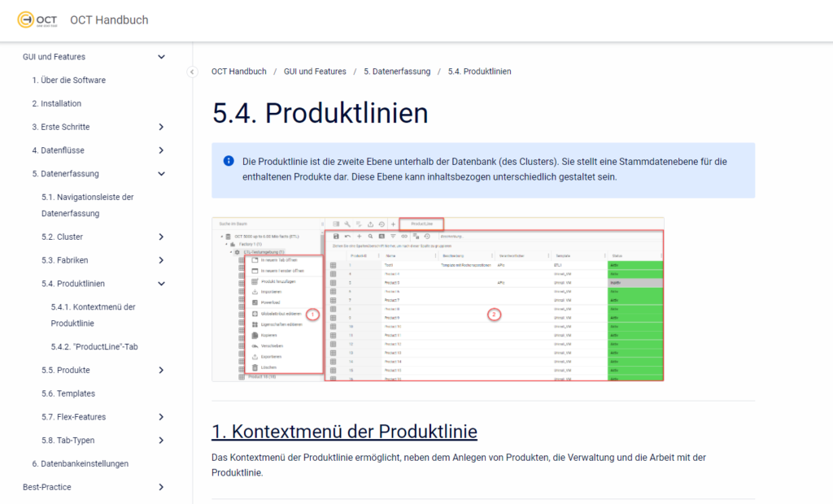Enlarge the Produktlinien screenshot image
The image size is (833, 504).
[x=438, y=299]
